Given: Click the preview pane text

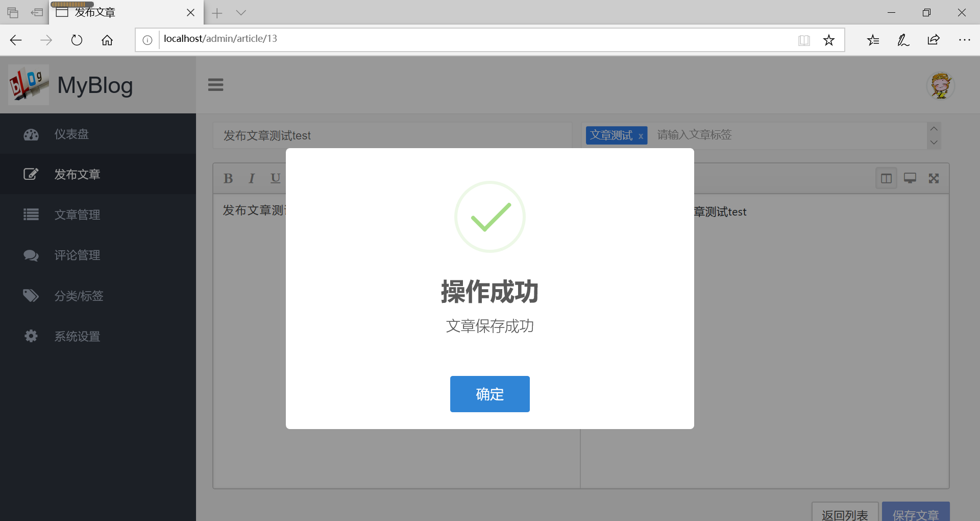Looking at the screenshot, I should coord(720,212).
